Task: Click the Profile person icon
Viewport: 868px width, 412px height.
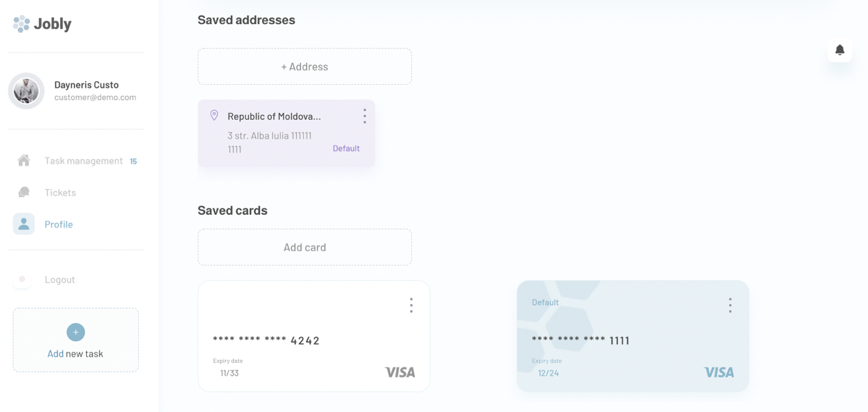Action: coord(24,224)
